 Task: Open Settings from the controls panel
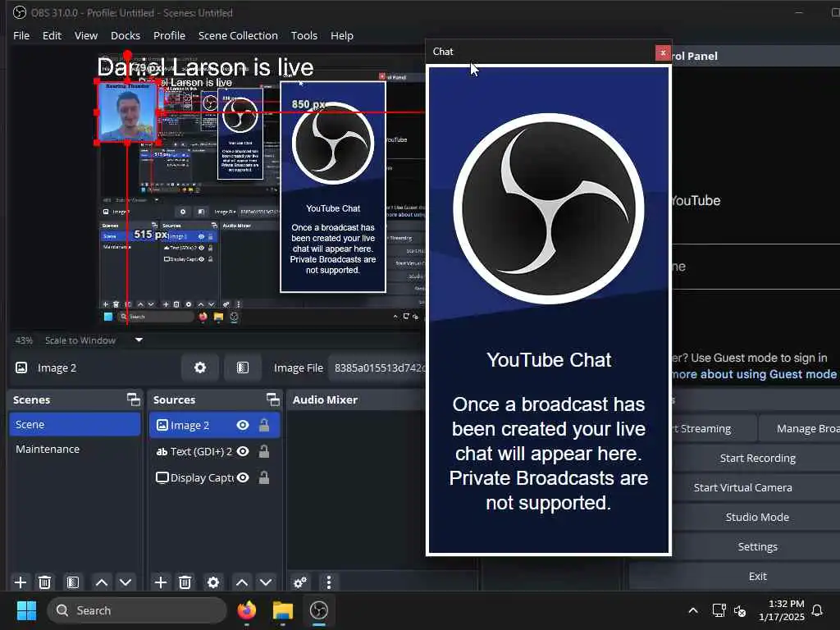[x=757, y=546]
